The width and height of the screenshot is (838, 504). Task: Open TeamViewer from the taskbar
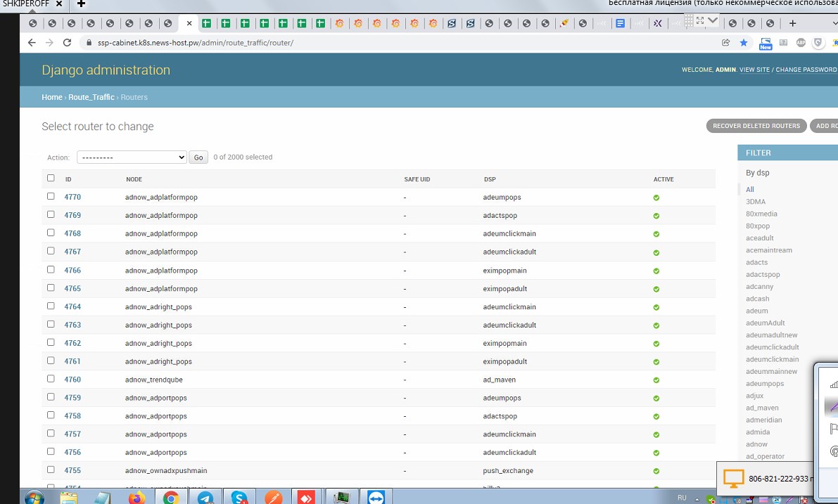click(377, 498)
